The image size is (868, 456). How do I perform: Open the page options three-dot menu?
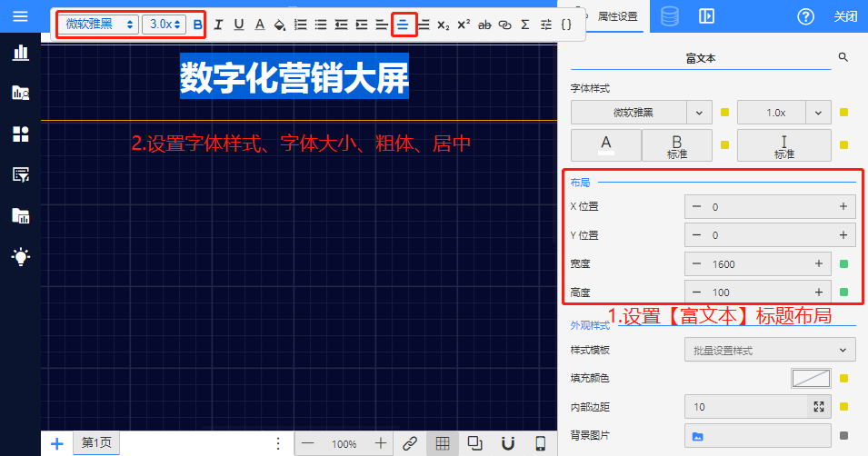[x=278, y=443]
